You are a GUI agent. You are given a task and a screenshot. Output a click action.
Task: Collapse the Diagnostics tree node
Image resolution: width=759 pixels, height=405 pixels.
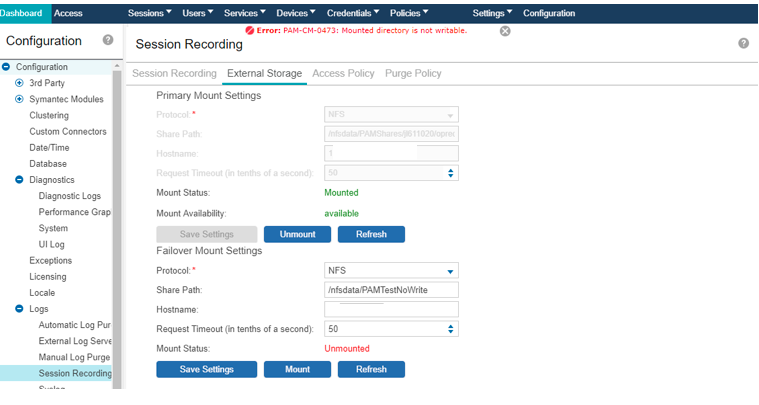click(19, 180)
